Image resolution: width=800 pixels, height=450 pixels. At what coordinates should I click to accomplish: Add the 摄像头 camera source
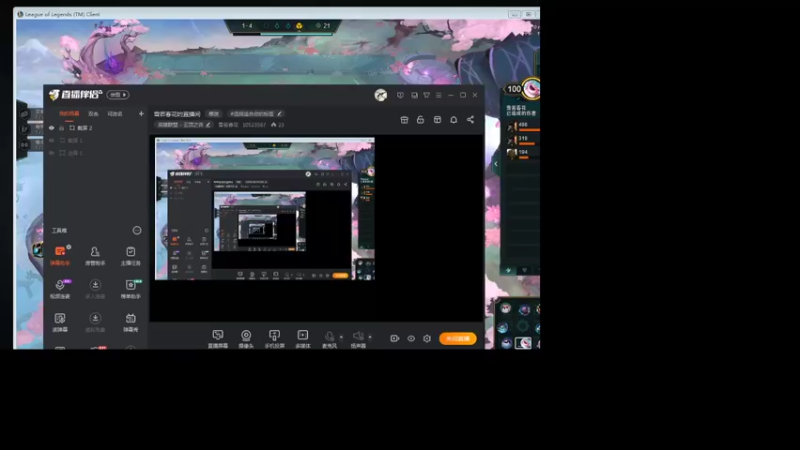[x=246, y=339]
